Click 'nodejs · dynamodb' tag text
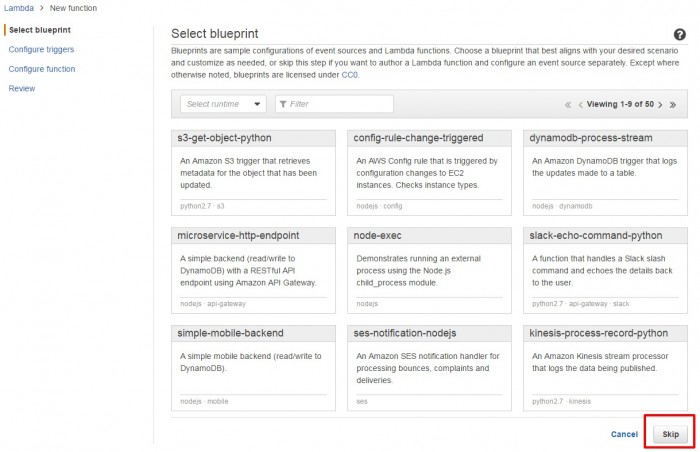 tap(562, 206)
